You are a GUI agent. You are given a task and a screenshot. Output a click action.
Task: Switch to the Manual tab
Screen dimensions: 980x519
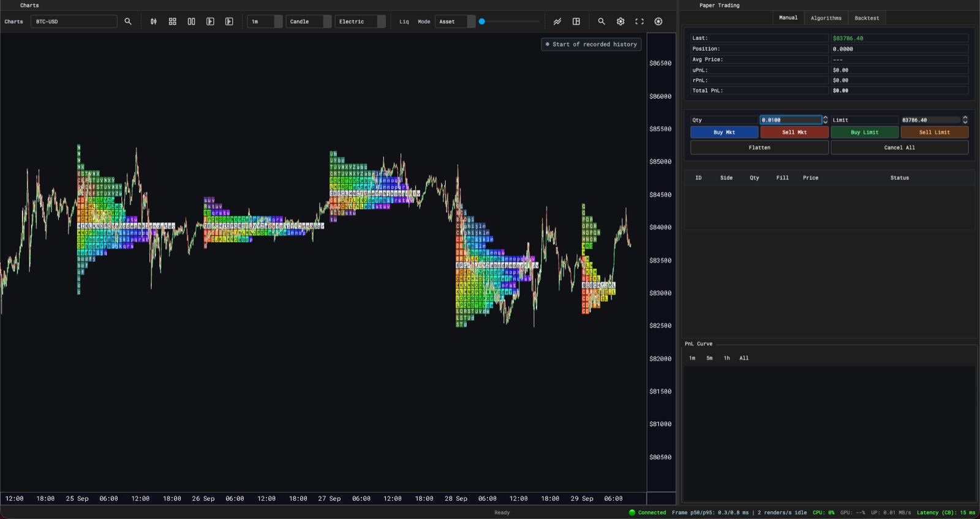[788, 18]
